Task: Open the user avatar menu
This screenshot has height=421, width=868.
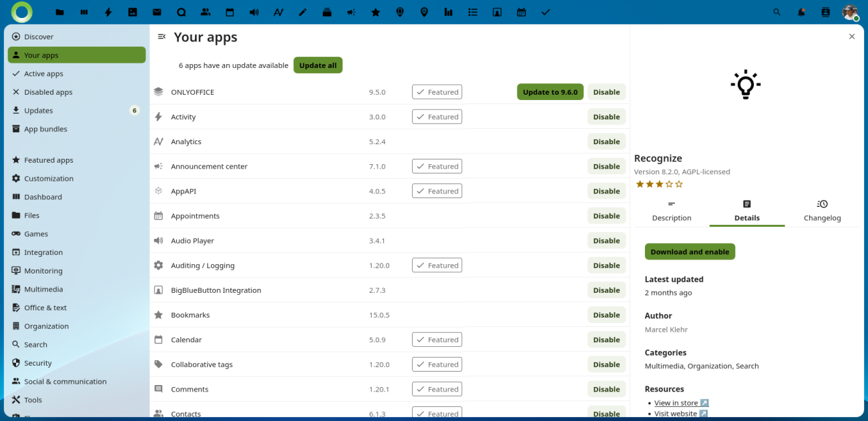Action: click(x=850, y=12)
